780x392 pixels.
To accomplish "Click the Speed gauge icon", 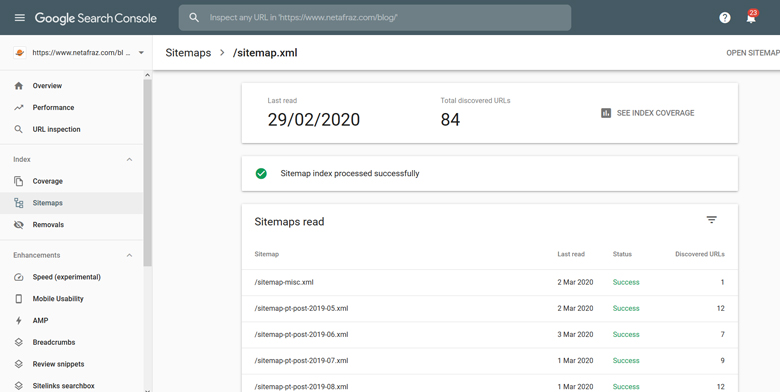I will tap(18, 277).
